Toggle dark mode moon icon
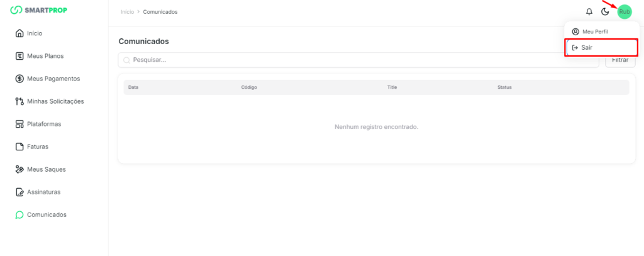The image size is (644, 256). (605, 12)
